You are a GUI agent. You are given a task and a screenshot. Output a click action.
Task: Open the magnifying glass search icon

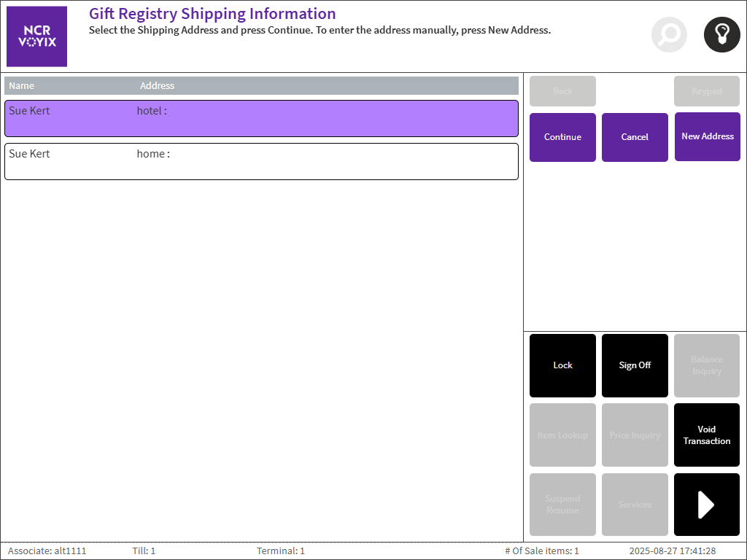click(669, 34)
